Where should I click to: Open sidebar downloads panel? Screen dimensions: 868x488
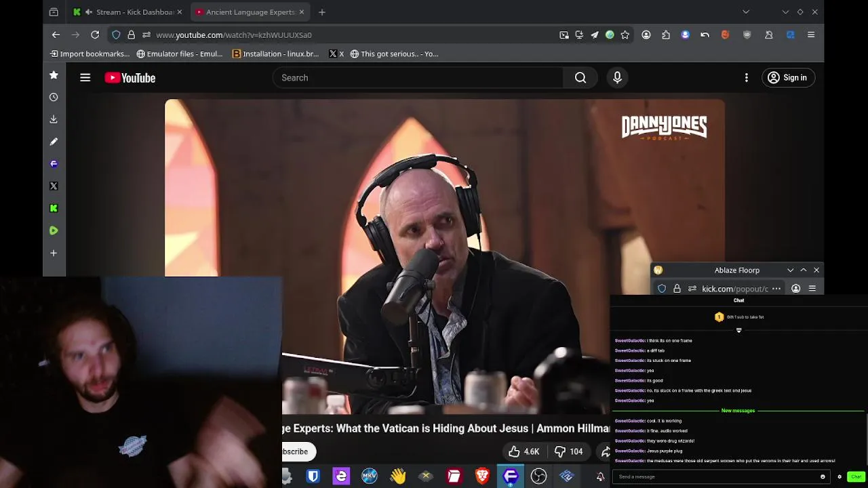(x=54, y=119)
